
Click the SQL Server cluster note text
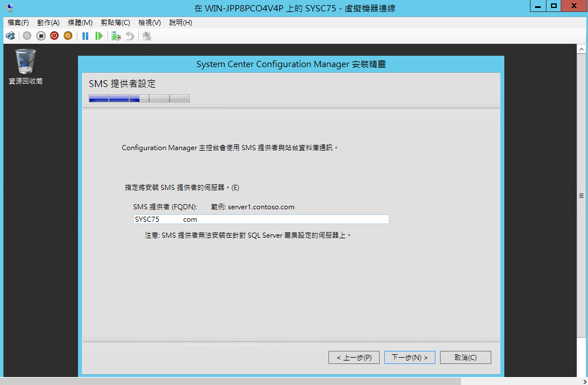pos(248,235)
